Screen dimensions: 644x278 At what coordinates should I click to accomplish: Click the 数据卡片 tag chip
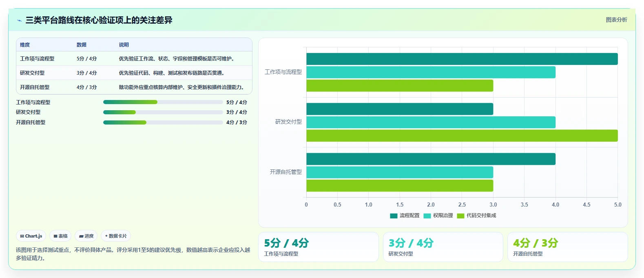(x=116, y=236)
